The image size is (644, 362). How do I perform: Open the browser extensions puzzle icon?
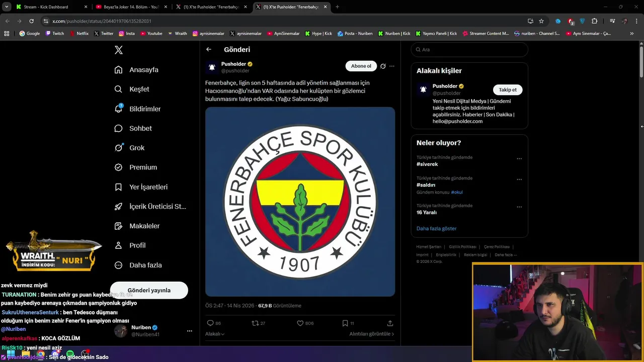pyautogui.click(x=595, y=21)
